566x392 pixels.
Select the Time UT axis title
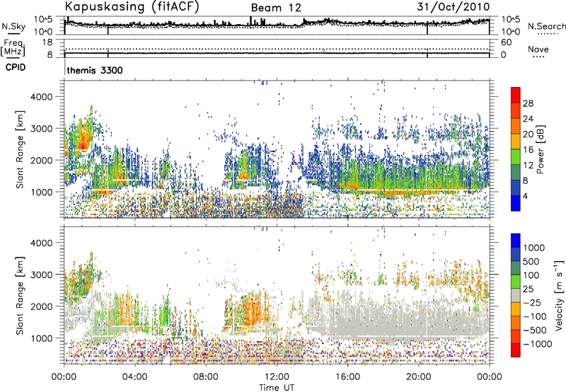[277, 387]
